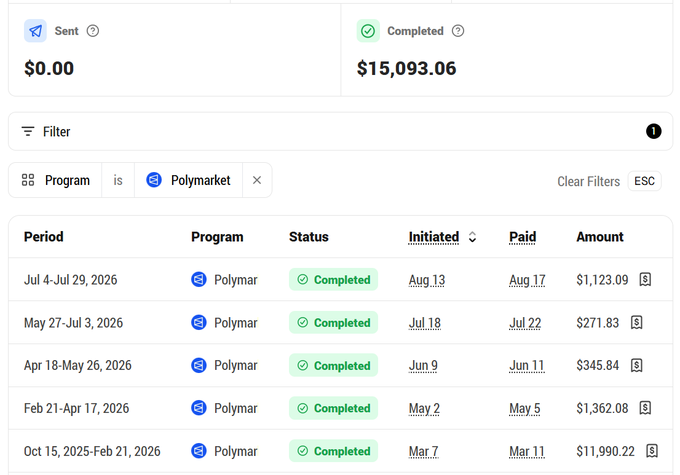Click the Paid column header
The image size is (680, 475).
pos(523,237)
